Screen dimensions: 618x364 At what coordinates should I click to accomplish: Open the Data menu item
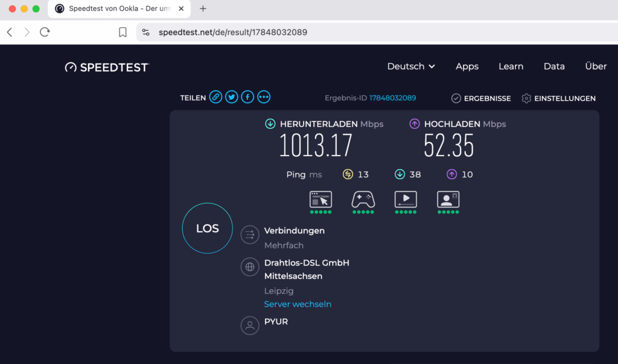click(554, 66)
